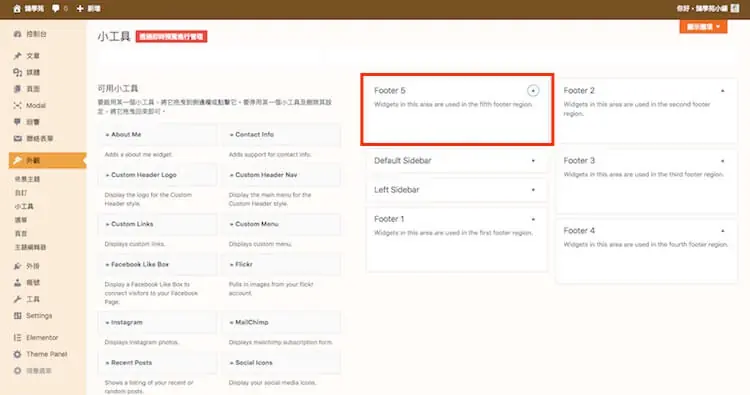The width and height of the screenshot is (750, 395).
Task: Click the Left Sidebar title text
Action: pos(397,190)
